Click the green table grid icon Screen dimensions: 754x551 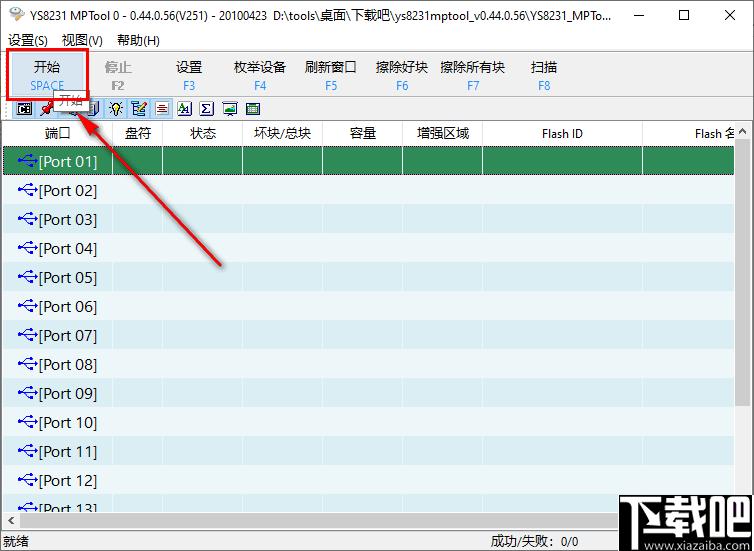coord(253,109)
